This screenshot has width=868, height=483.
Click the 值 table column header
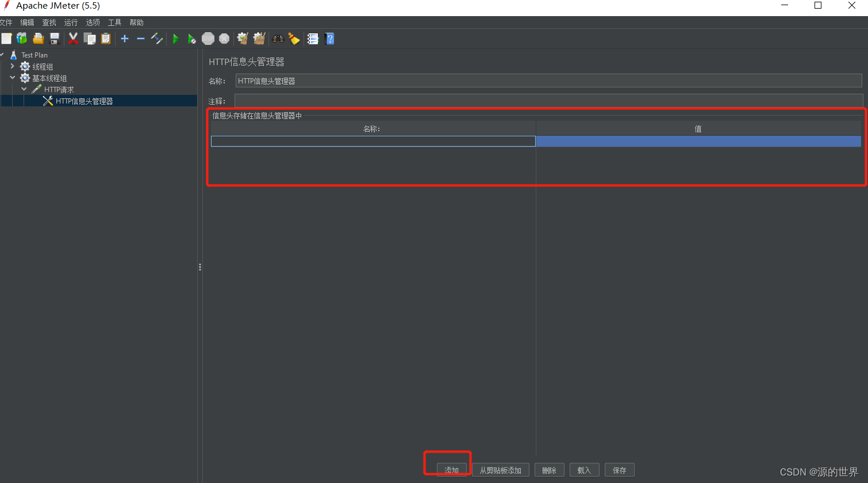pyautogui.click(x=698, y=128)
